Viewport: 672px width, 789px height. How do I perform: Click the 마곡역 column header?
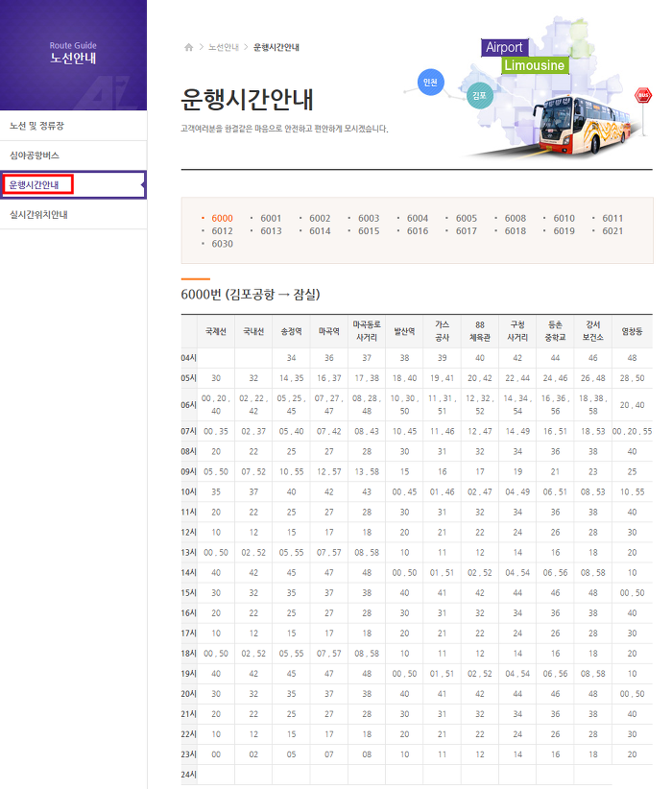(x=329, y=331)
